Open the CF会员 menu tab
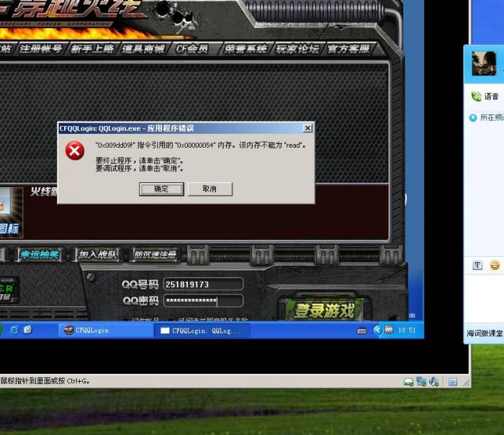Image resolution: width=504 pixels, height=435 pixels. pos(192,49)
